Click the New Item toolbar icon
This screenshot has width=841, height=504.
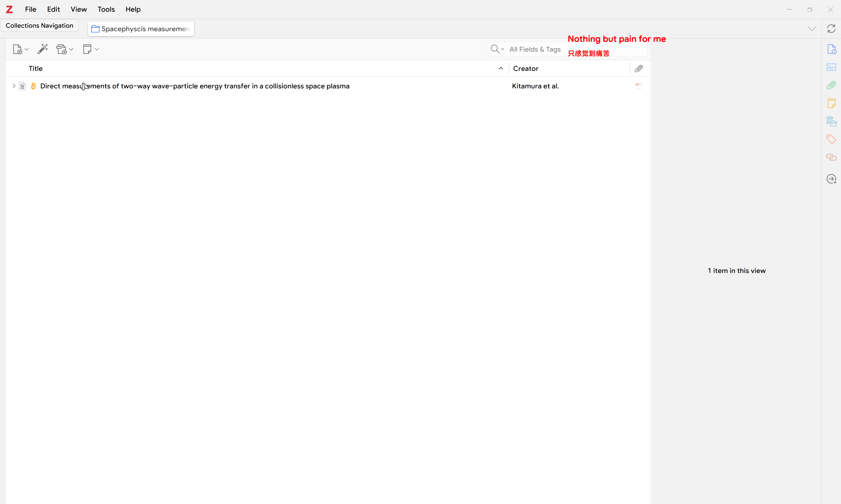17,50
